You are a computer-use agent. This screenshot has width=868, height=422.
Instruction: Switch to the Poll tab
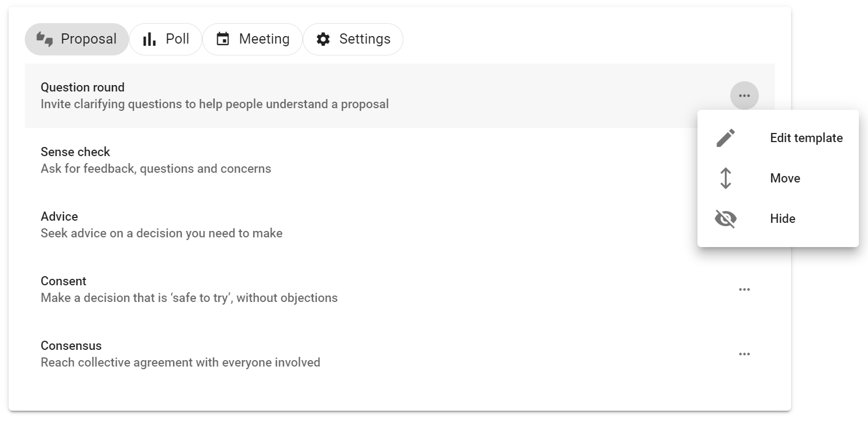tap(166, 39)
